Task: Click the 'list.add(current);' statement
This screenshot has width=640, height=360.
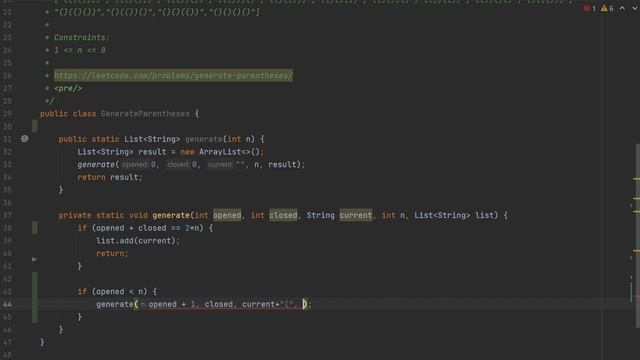Action: 138,240
